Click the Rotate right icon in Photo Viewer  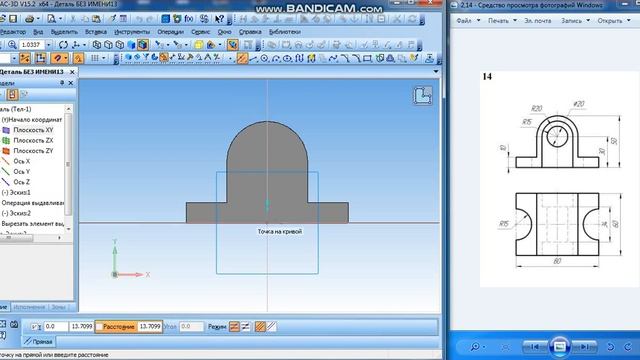629,347
